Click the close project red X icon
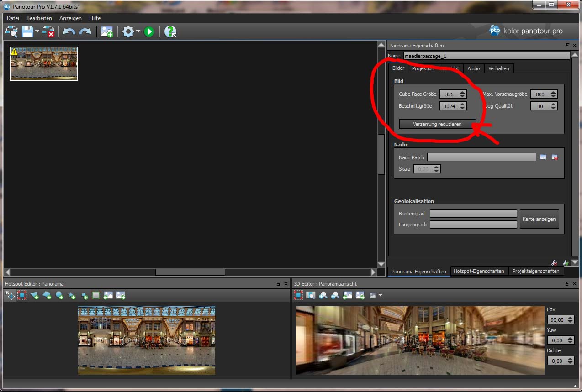The width and height of the screenshot is (582, 392). (x=48, y=31)
